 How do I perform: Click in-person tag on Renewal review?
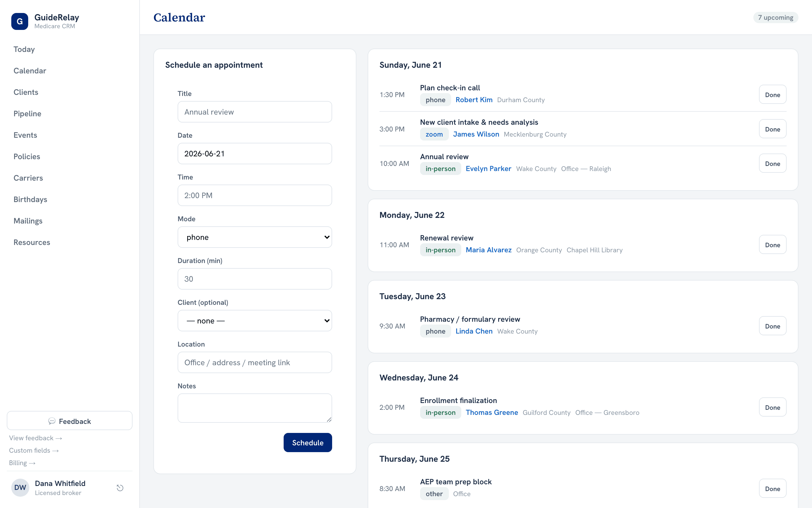tap(440, 250)
